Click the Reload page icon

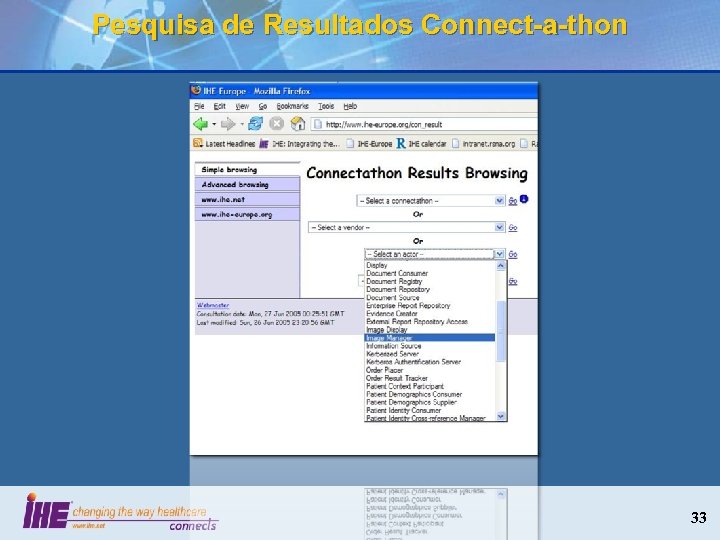coord(255,124)
